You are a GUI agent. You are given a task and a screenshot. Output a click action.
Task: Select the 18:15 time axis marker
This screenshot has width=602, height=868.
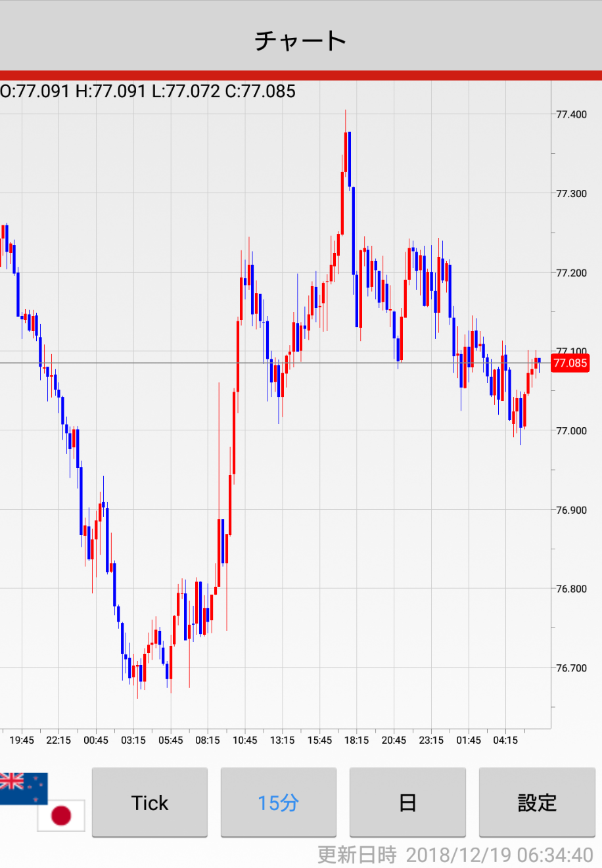357,740
